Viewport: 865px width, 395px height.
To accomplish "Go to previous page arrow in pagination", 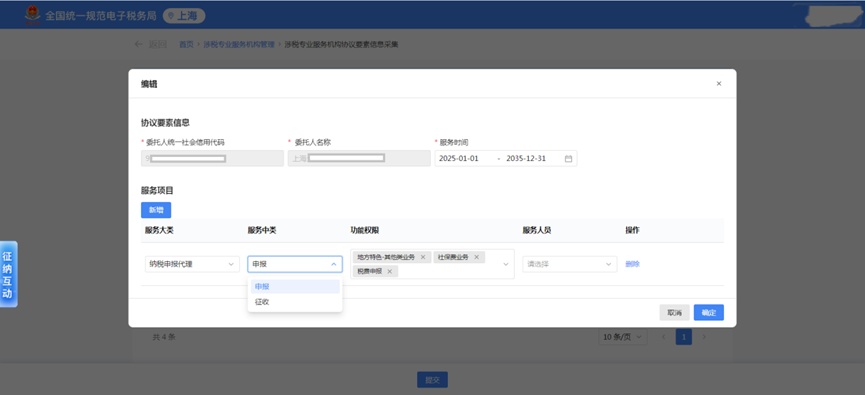I will click(663, 337).
